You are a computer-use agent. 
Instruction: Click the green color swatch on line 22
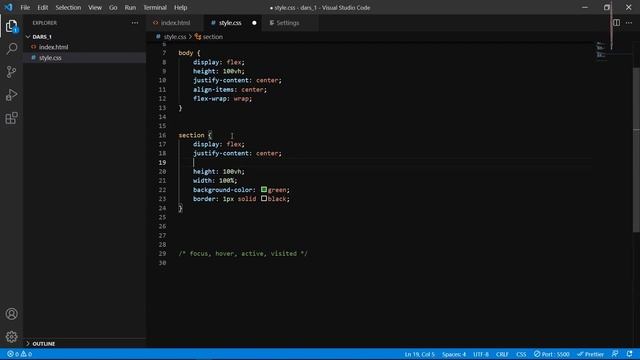[264, 189]
